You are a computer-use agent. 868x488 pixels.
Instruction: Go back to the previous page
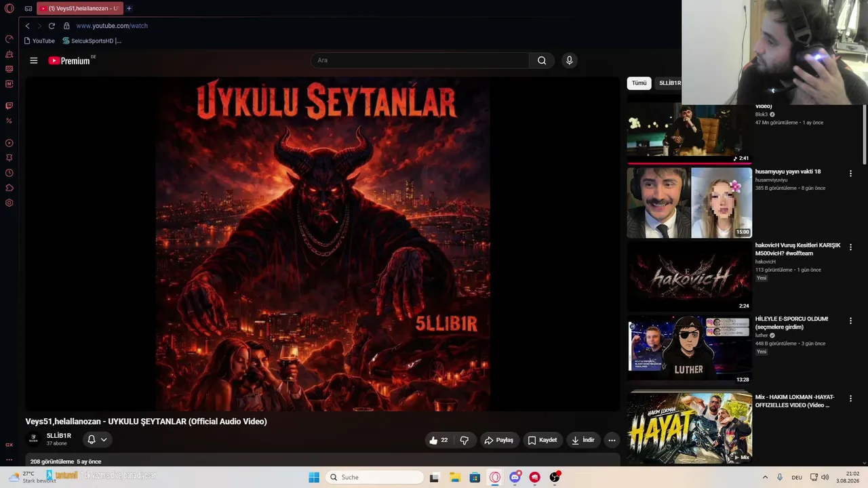[x=27, y=26]
